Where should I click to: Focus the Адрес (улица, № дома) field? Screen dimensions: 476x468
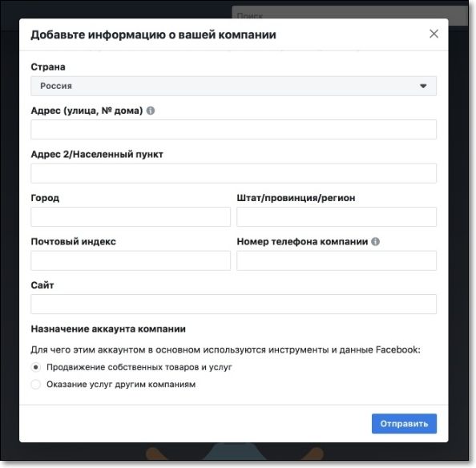(x=233, y=130)
